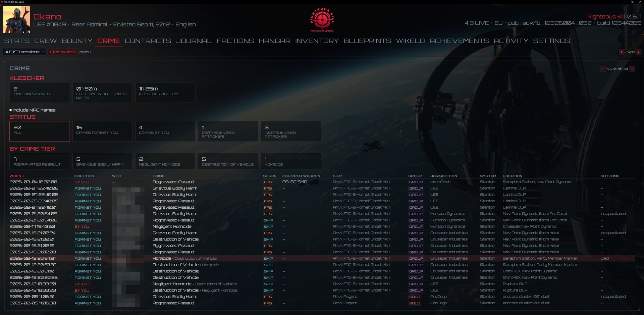
Task: Open the CREW tab
Action: [x=46, y=41]
